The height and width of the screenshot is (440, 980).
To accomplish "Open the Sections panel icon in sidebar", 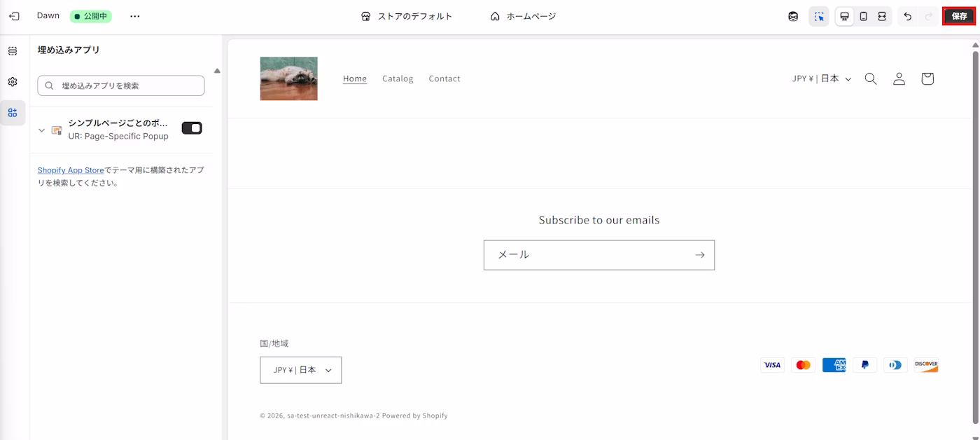I will pos(13,51).
